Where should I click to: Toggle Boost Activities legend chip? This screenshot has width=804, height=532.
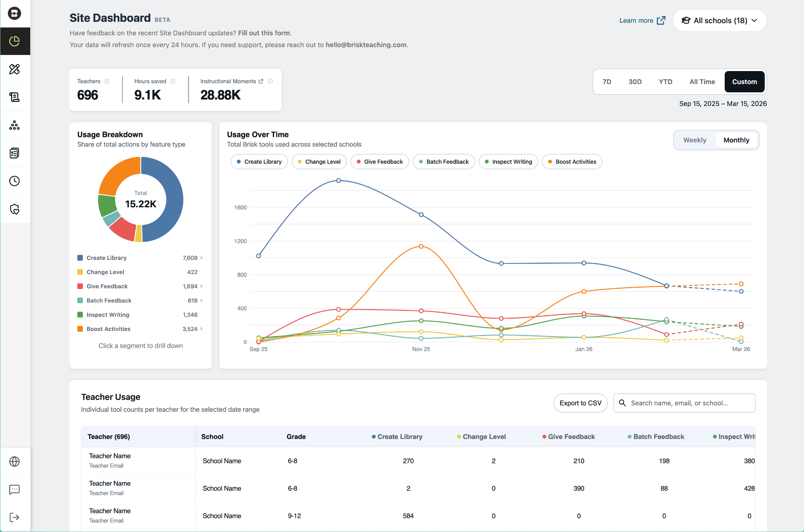[x=572, y=162]
